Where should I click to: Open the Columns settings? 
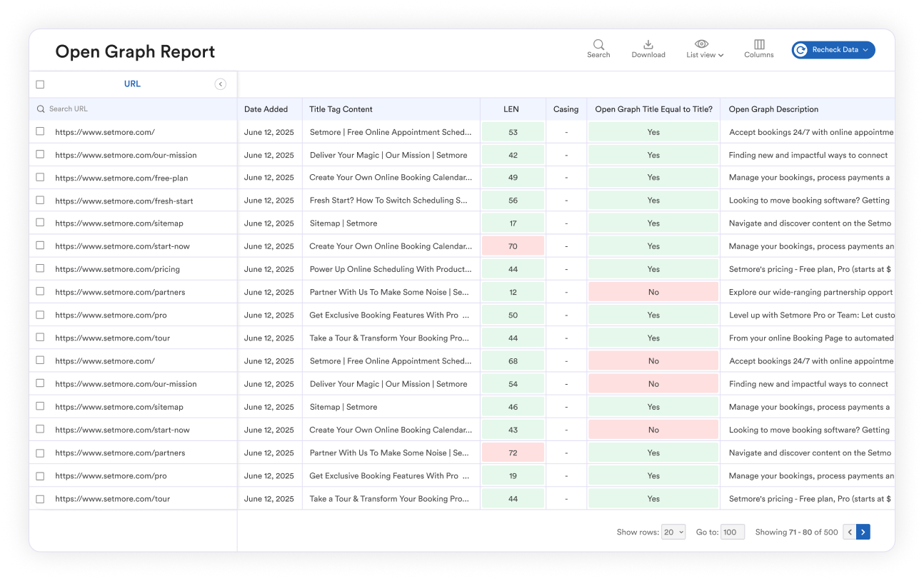(758, 48)
